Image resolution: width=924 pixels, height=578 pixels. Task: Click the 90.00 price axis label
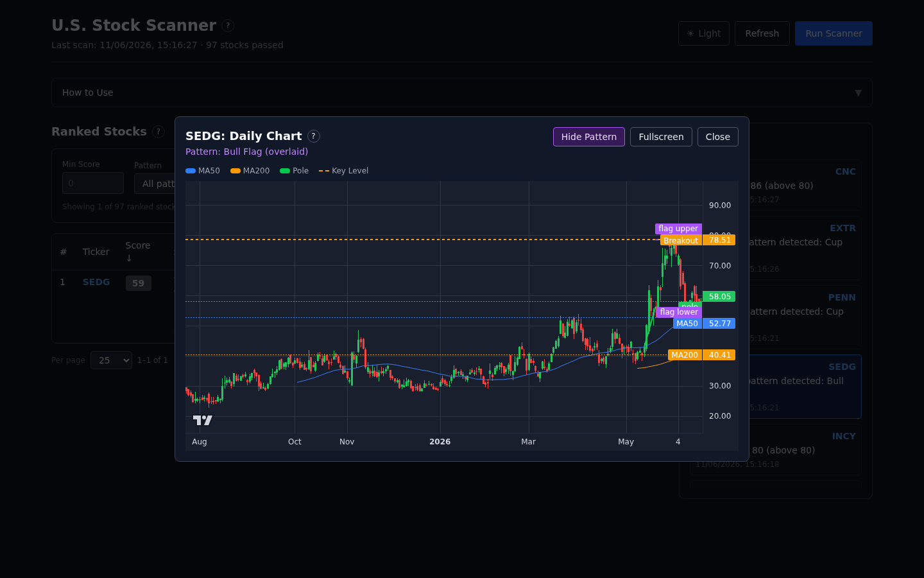[x=719, y=206]
